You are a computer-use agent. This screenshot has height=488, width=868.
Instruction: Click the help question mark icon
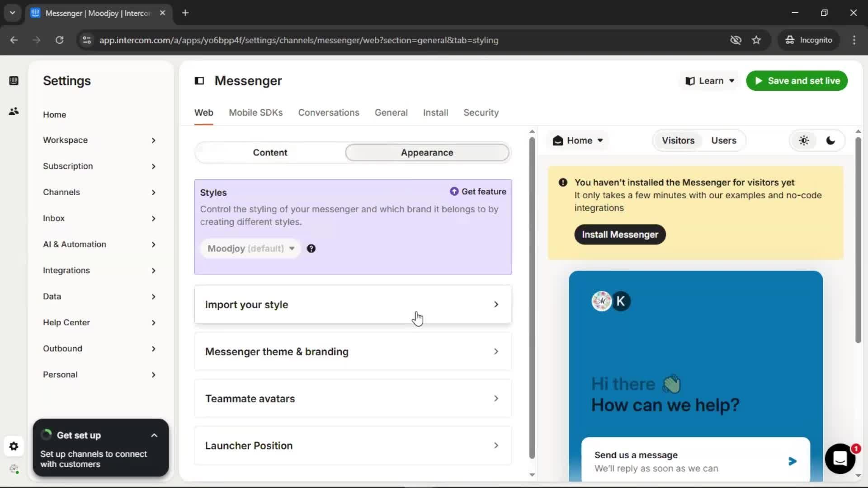(311, 249)
